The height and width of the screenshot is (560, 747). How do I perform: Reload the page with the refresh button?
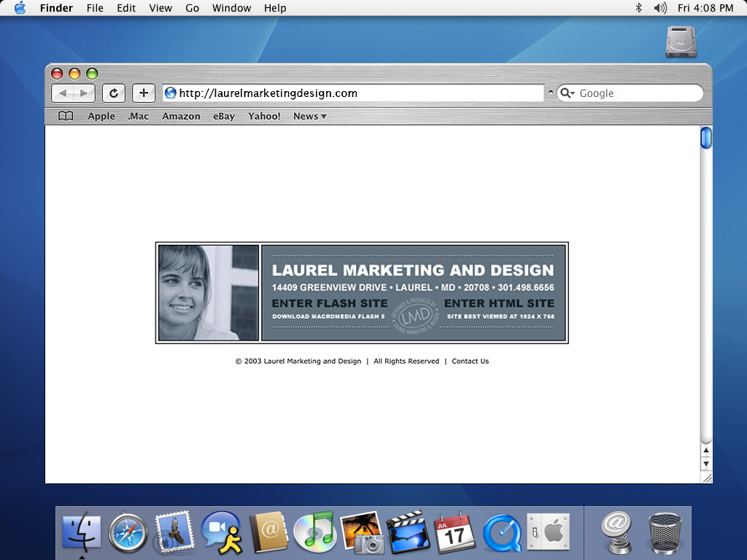click(x=114, y=93)
